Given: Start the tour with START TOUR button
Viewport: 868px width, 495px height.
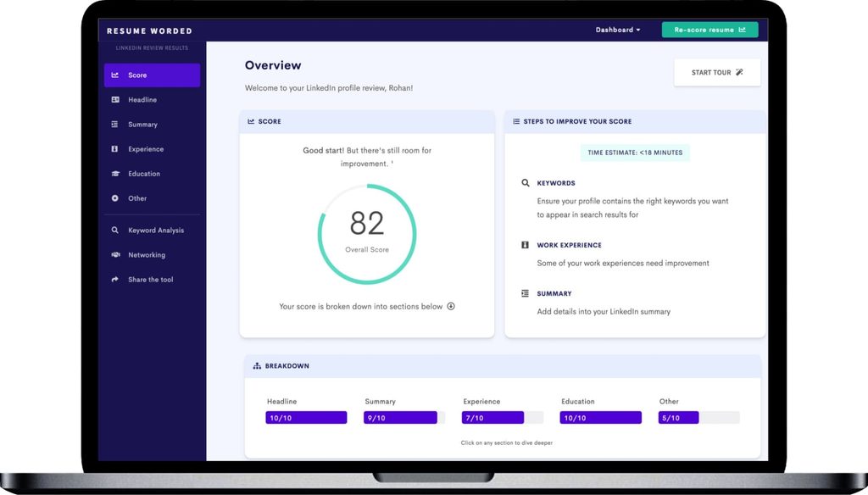Looking at the screenshot, I should pyautogui.click(x=717, y=73).
